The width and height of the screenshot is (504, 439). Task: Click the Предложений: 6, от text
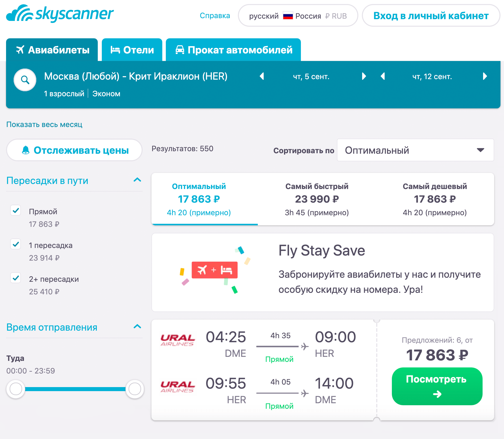click(x=437, y=340)
